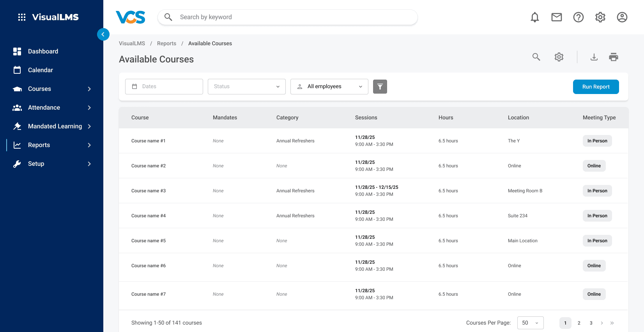This screenshot has width=644, height=332.
Task: Sort by the Sessions column header
Action: 366,117
